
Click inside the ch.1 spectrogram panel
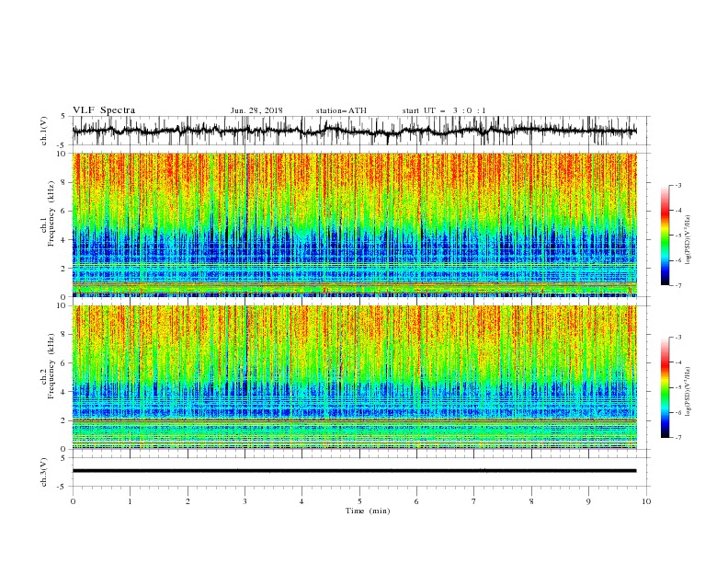click(355, 224)
